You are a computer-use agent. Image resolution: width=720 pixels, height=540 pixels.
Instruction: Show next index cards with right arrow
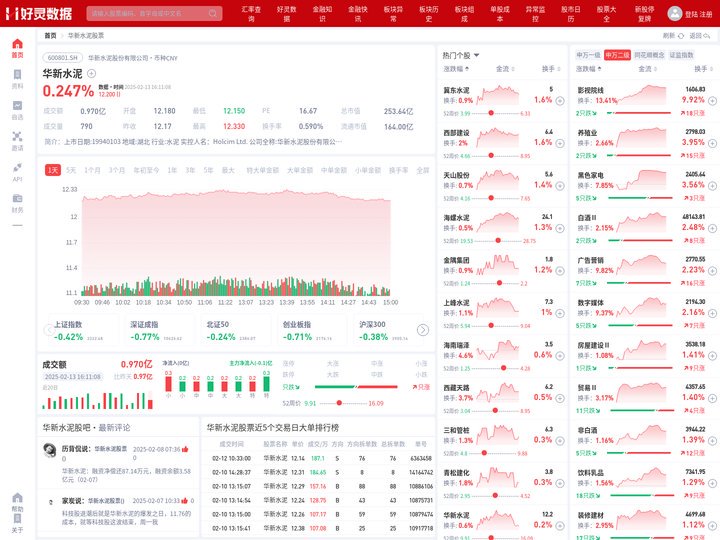423,330
